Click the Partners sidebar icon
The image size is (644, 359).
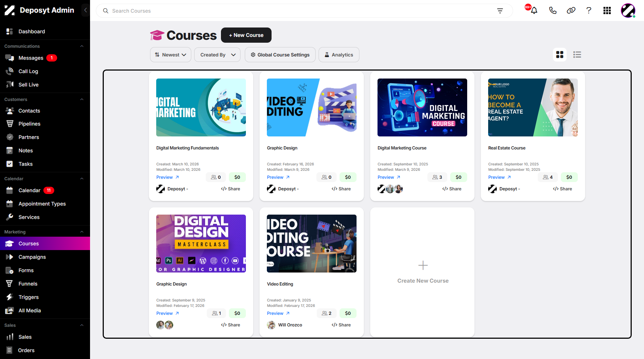pos(10,137)
